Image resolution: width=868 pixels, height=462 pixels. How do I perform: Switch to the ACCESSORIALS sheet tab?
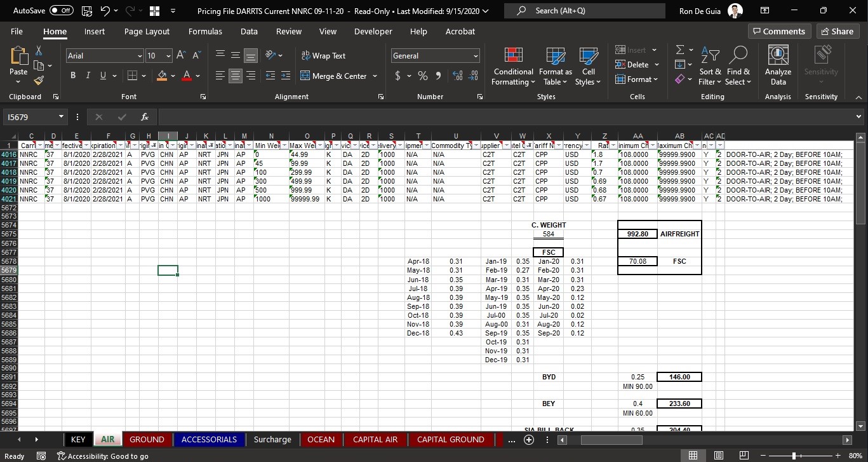pos(209,440)
